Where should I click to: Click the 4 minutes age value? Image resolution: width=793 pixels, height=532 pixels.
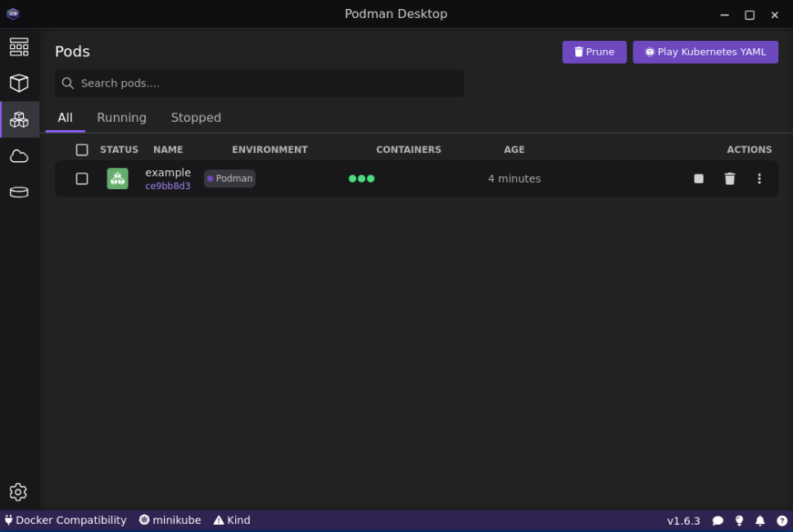coord(514,178)
